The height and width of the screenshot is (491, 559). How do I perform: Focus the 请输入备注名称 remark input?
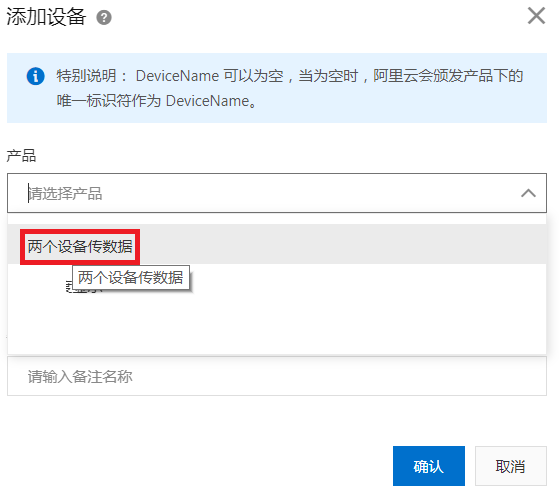(277, 376)
